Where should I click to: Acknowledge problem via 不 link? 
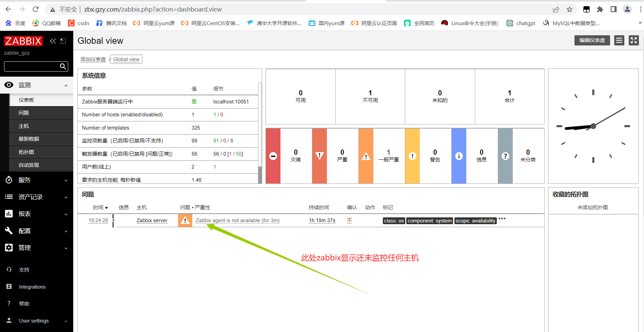click(350, 220)
